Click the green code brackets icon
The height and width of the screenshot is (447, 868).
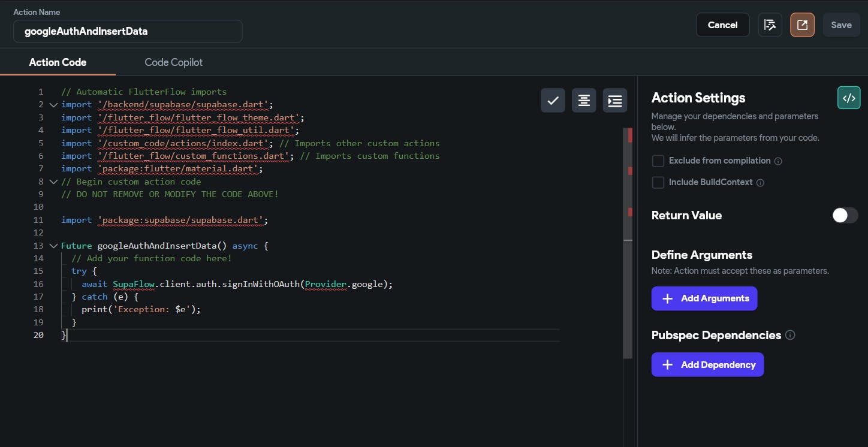(x=848, y=98)
